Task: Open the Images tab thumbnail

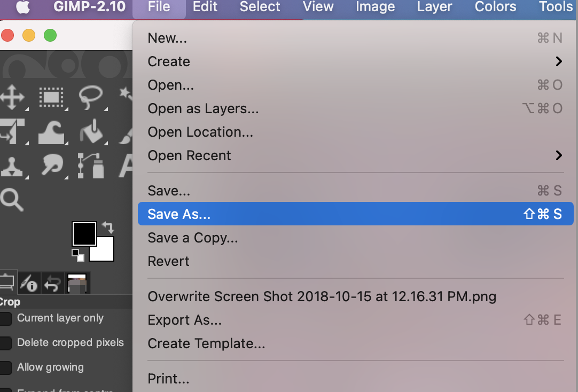Action: pos(77,283)
